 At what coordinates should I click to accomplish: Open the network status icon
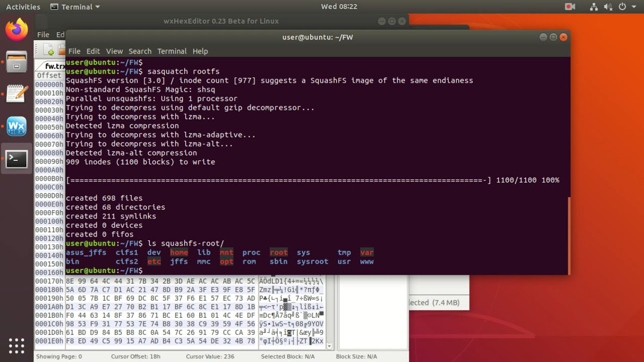pos(594,7)
